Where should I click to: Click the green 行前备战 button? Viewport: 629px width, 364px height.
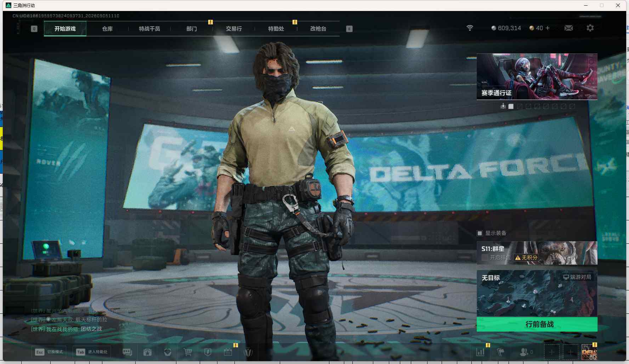point(537,324)
